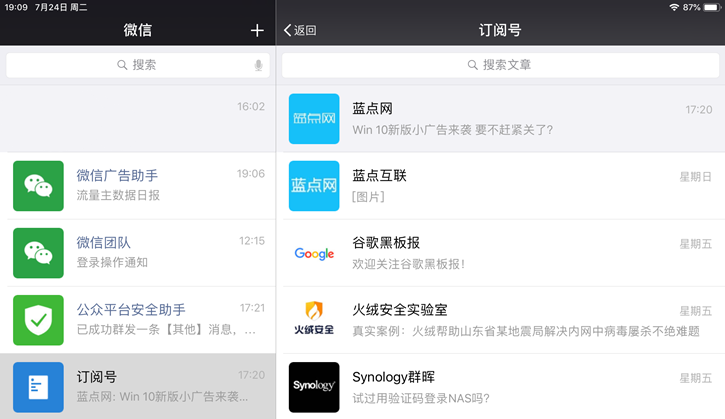Click 星期日 date on 蓝点互联 row
Screen dimensions: 725x419
695,177
